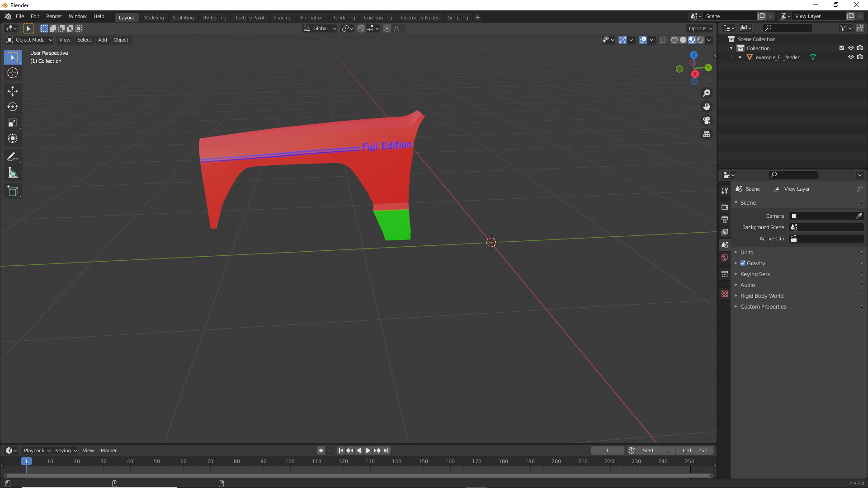This screenshot has height=488, width=868.
Task: Activate the Cursor tool
Action: [13, 73]
